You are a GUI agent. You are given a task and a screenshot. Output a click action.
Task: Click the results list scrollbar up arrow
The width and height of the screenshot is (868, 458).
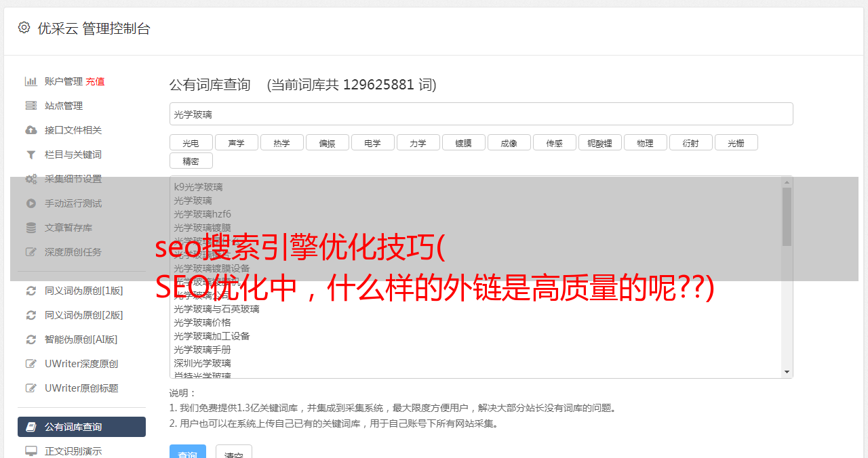point(787,182)
